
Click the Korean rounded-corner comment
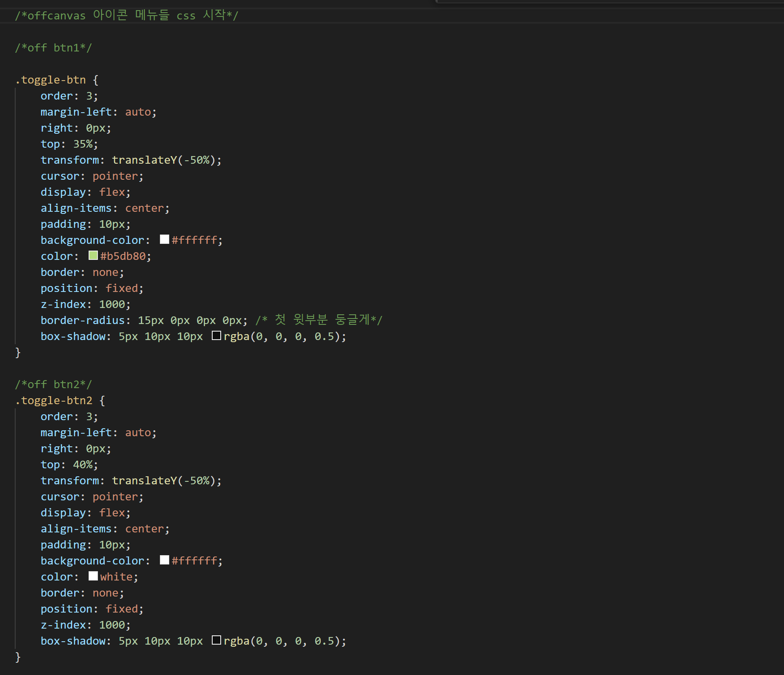tap(319, 319)
